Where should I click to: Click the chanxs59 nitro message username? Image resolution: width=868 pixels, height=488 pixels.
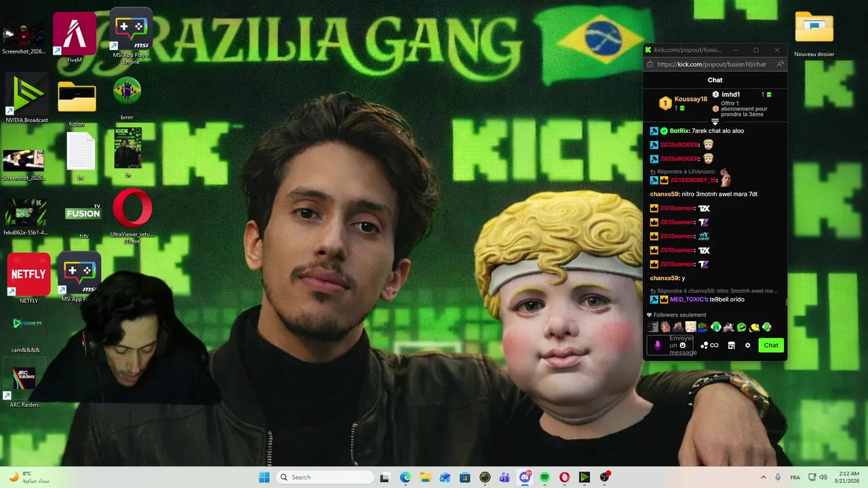[x=664, y=194]
